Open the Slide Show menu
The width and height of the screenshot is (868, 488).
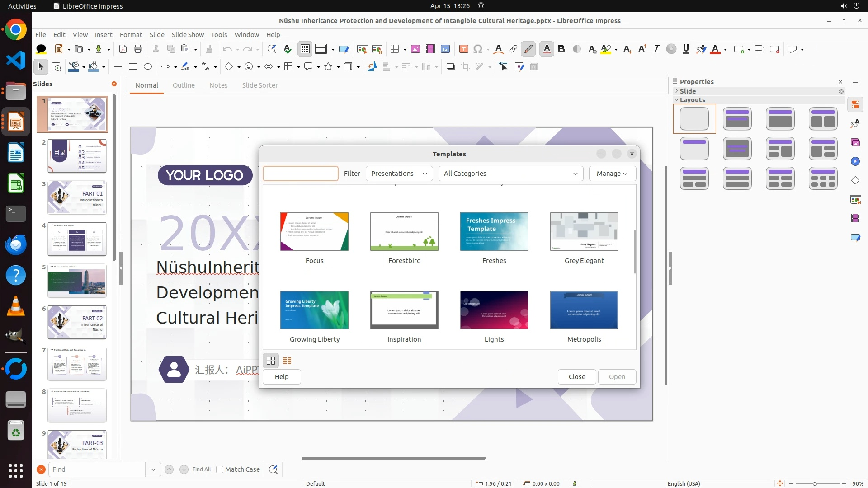click(188, 35)
